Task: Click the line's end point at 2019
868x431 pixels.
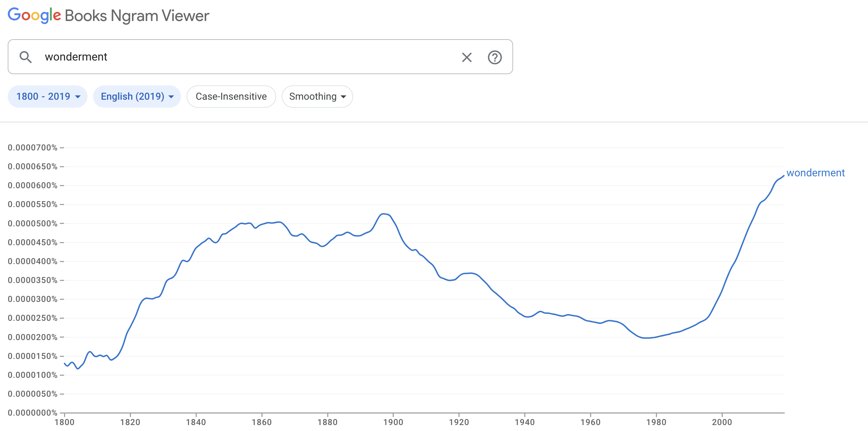Action: click(x=784, y=176)
